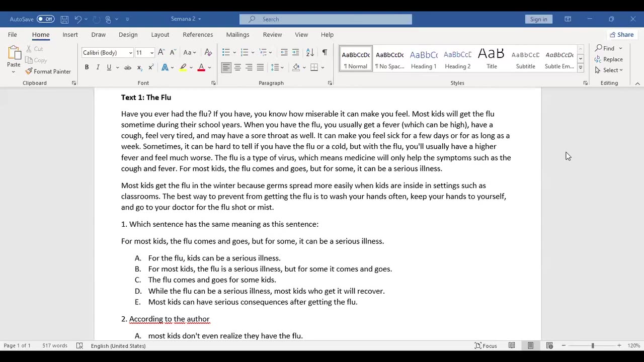
Task: Toggle align left button
Action: tap(226, 67)
